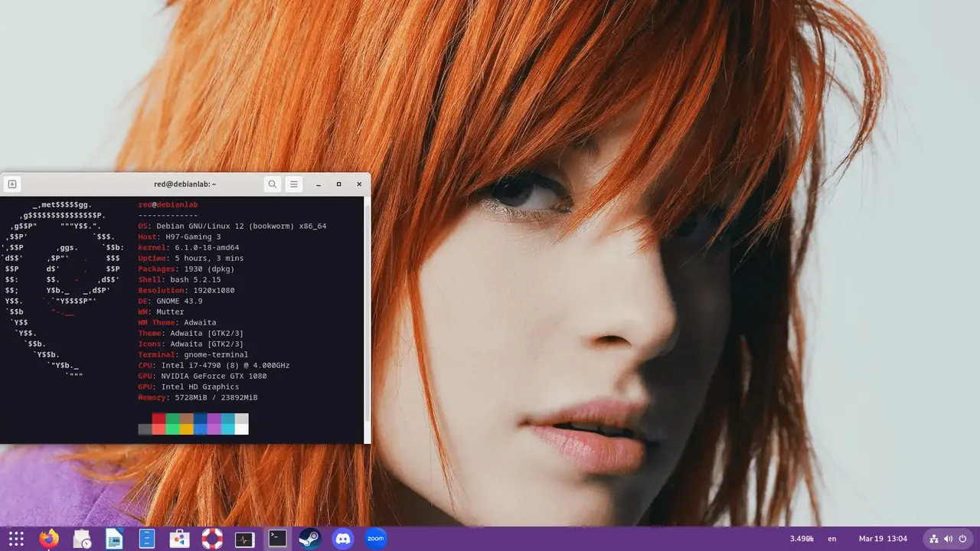Open LibreOffice Writer from the dock
The image size is (980, 551).
click(114, 539)
